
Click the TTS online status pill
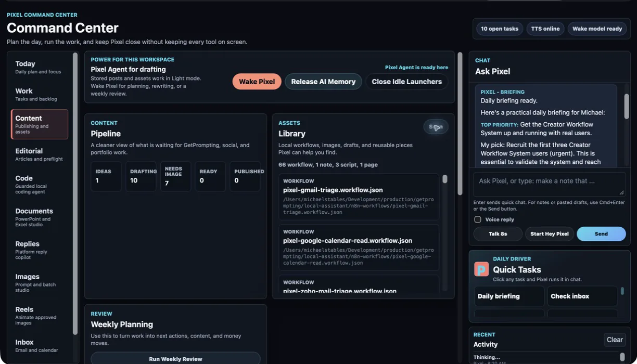click(545, 29)
